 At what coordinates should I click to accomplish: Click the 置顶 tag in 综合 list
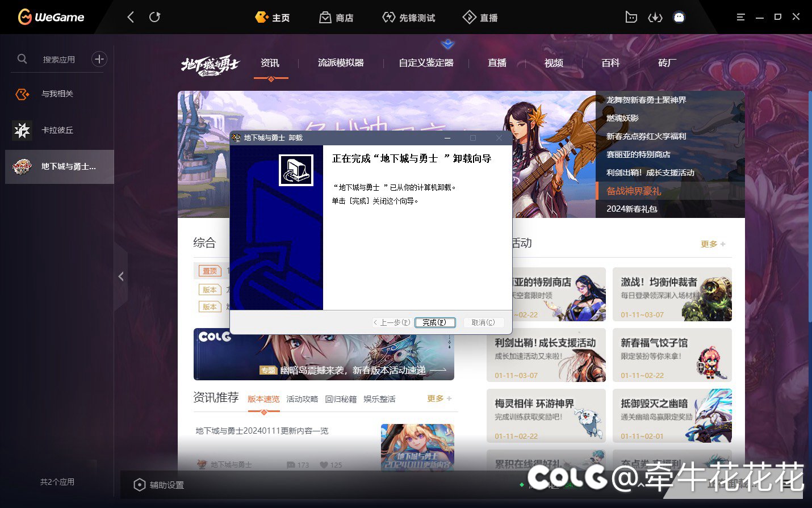click(x=210, y=271)
